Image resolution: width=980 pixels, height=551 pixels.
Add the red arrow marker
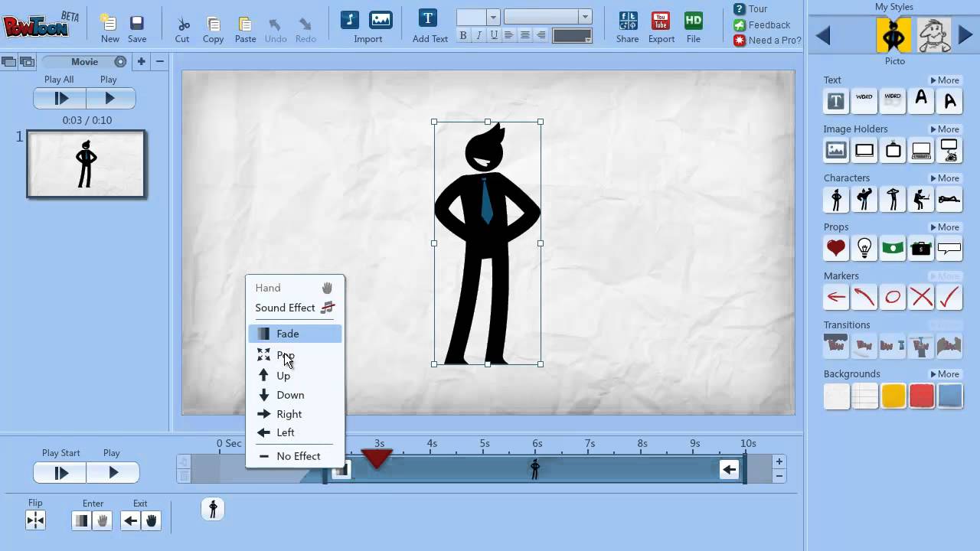pyautogui.click(x=836, y=297)
